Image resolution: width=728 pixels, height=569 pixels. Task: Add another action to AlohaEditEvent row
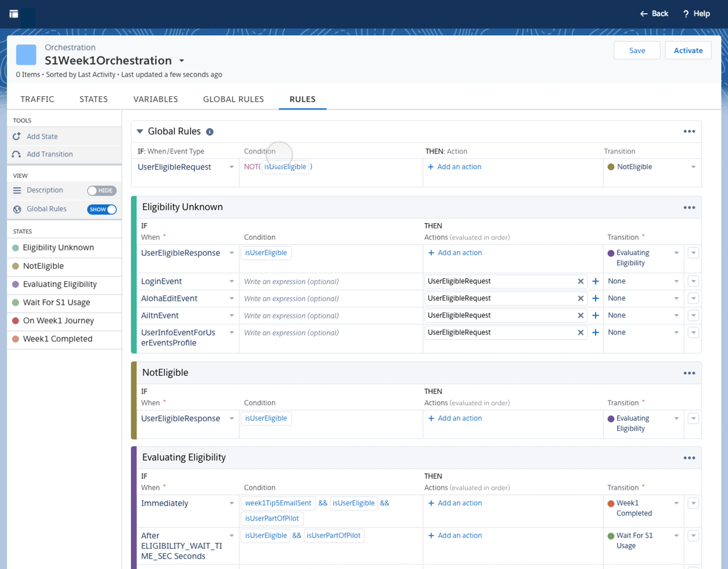point(595,299)
